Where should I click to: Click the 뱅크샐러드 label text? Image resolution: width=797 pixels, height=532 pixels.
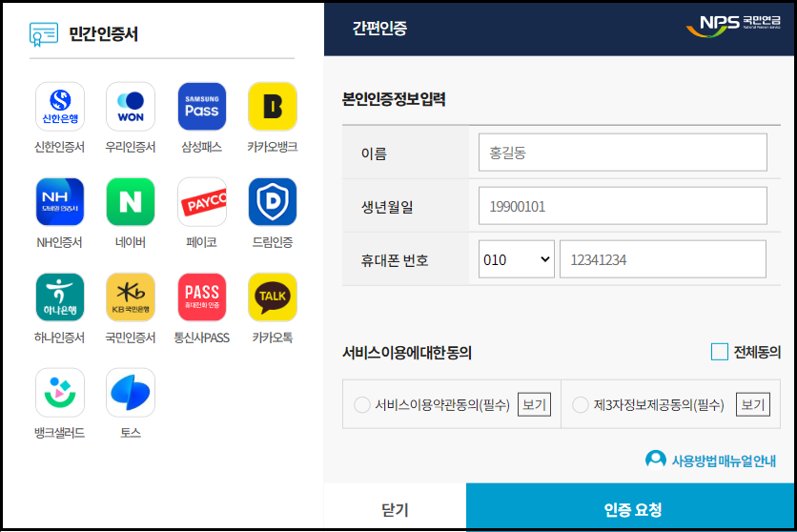click(59, 433)
